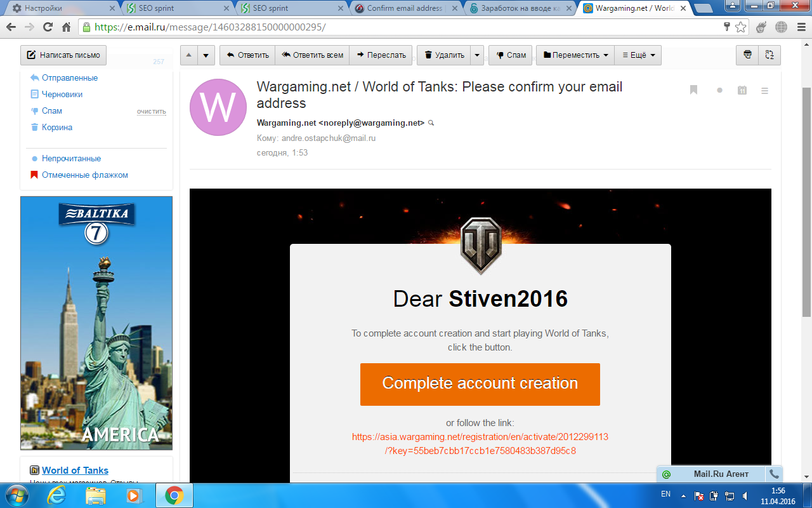
Task: Close the Wargaming.net tab
Action: point(684,8)
